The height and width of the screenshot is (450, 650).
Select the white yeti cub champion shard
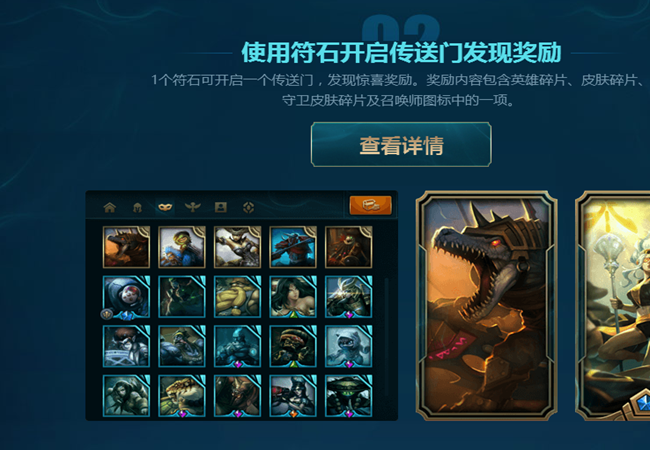click(x=349, y=346)
